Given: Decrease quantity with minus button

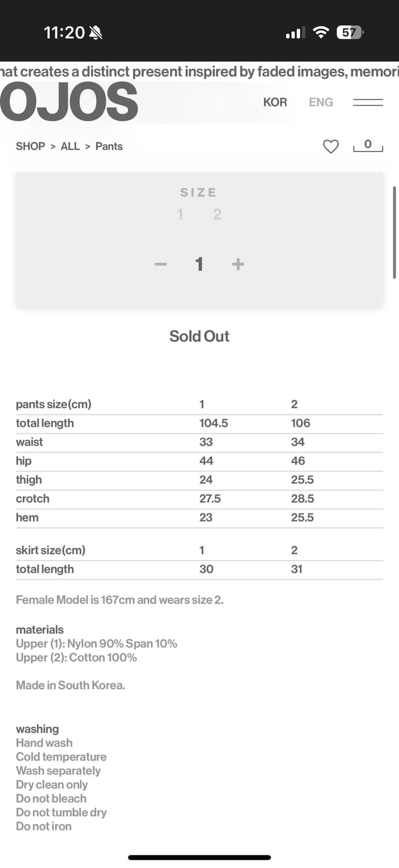Looking at the screenshot, I should (x=161, y=264).
